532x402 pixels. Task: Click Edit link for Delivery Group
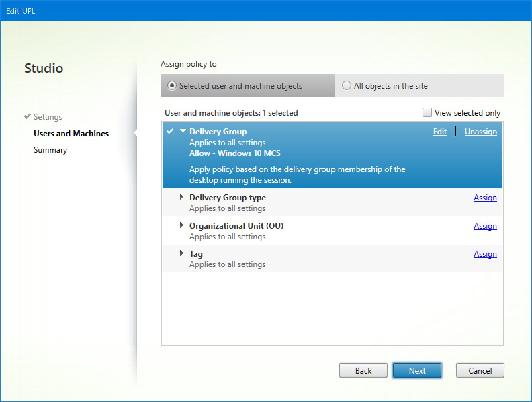(440, 132)
